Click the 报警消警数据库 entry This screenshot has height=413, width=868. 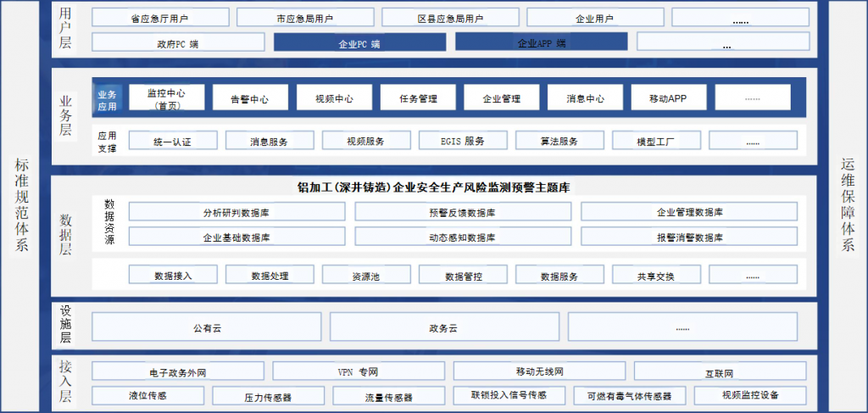click(689, 237)
